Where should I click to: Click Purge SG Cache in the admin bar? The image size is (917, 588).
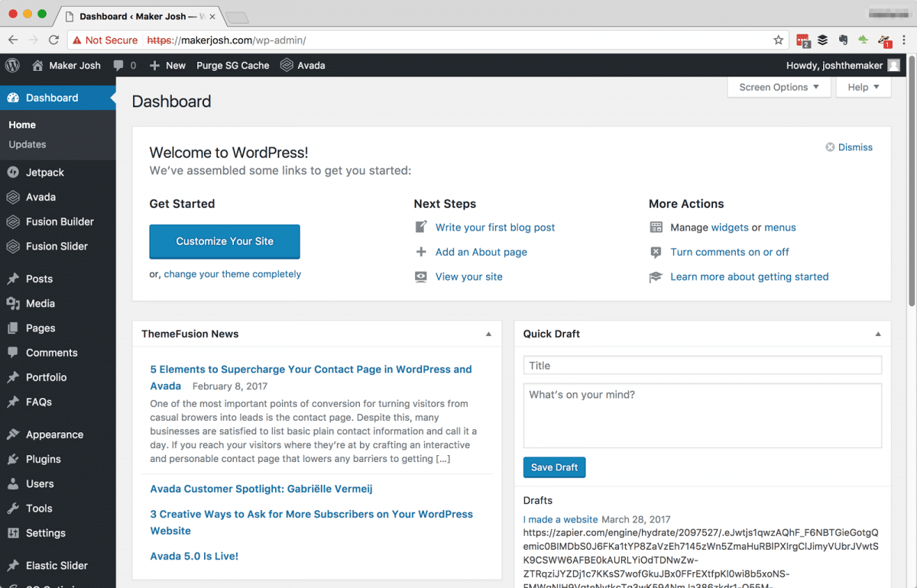click(233, 66)
